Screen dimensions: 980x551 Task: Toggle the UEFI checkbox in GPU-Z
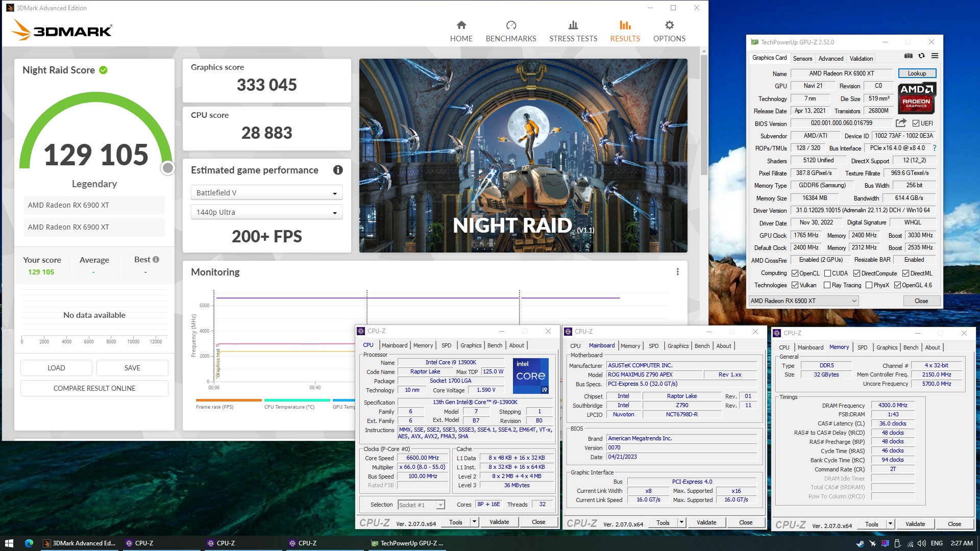(x=916, y=123)
